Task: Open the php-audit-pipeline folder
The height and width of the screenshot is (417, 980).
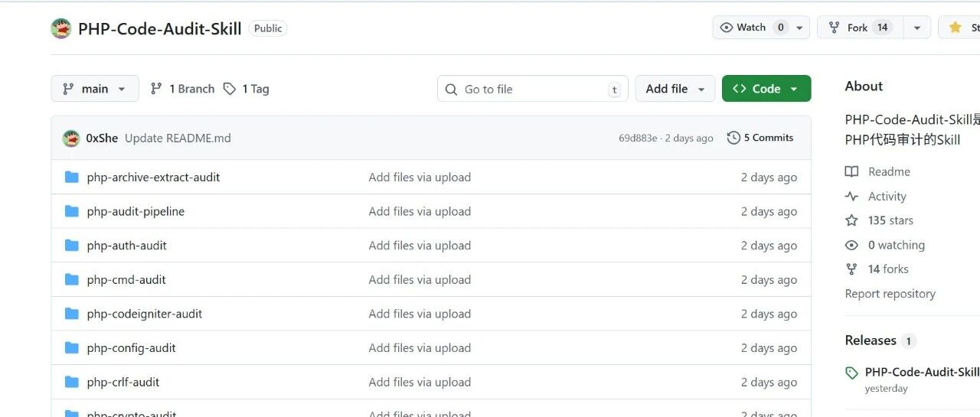Action: pos(136,211)
